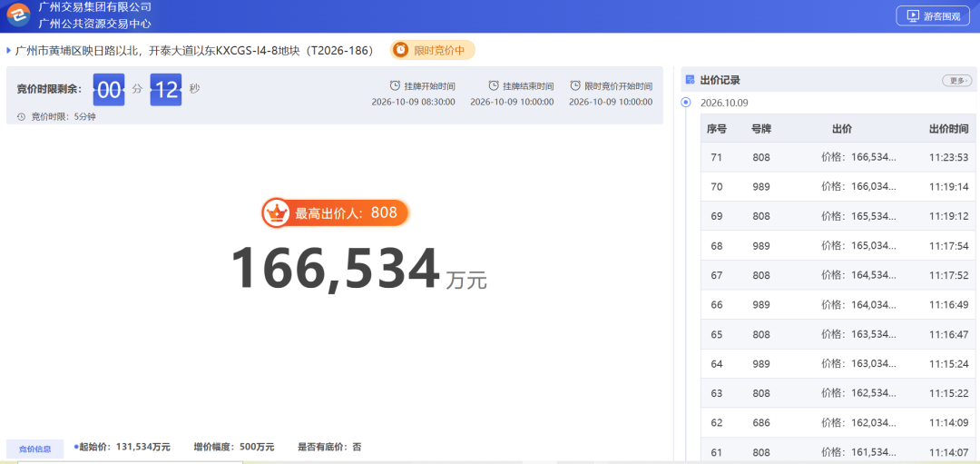Select bid record row number 71
Image resolution: width=980 pixels, height=464 pixels.
tap(838, 158)
